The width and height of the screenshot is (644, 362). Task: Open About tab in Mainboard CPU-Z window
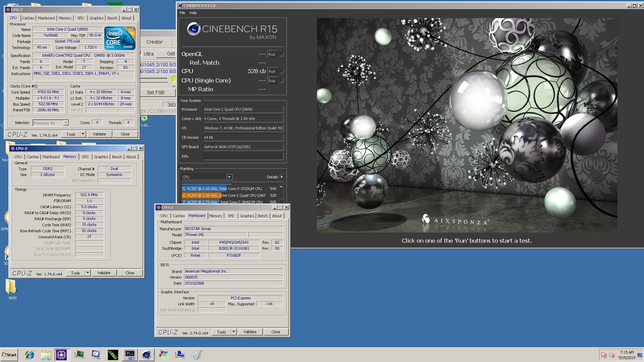[277, 216]
